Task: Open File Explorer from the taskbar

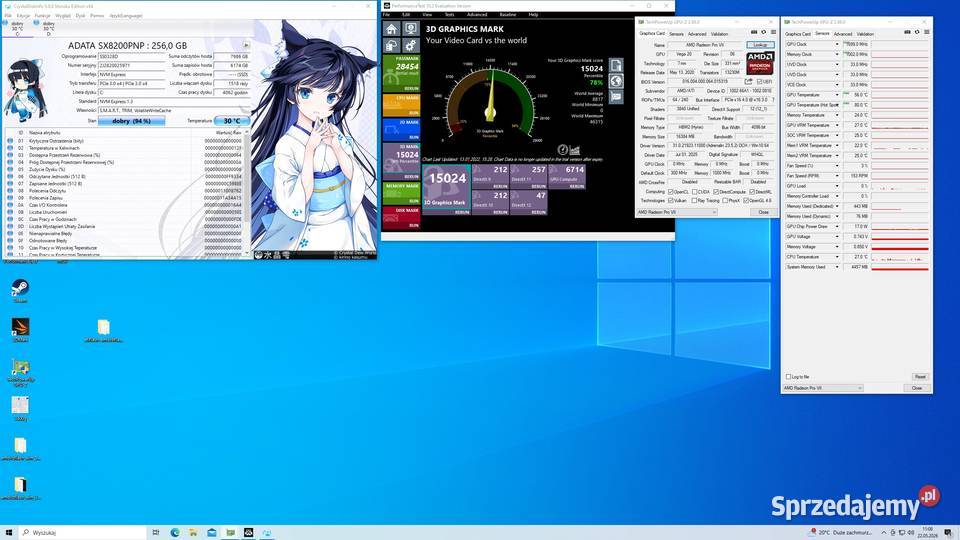Action: (x=193, y=533)
